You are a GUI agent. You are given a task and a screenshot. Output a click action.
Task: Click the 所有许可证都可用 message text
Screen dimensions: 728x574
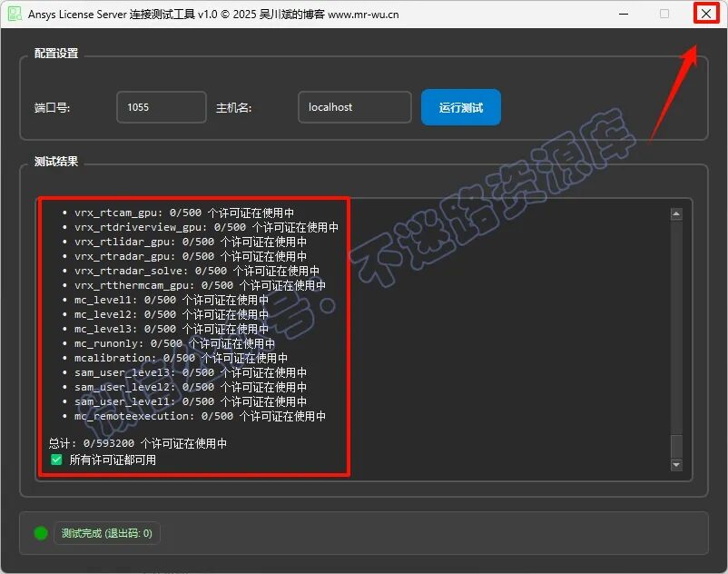click(113, 460)
